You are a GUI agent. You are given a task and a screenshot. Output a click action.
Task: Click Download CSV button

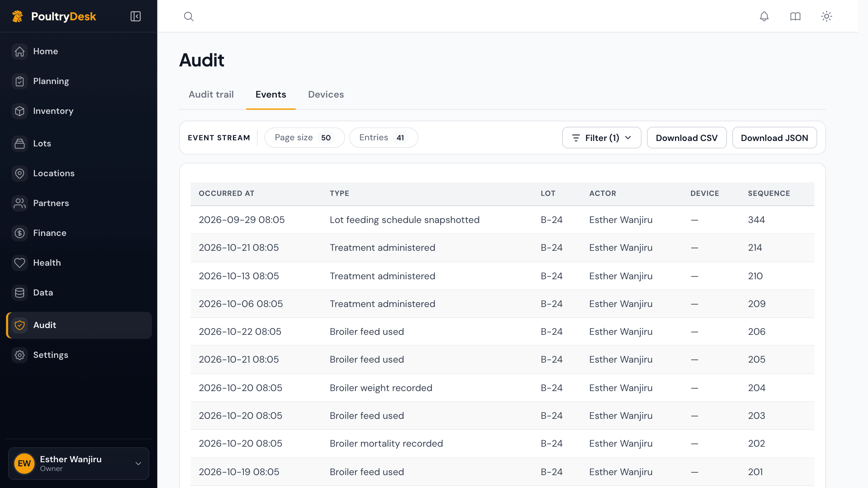point(687,138)
